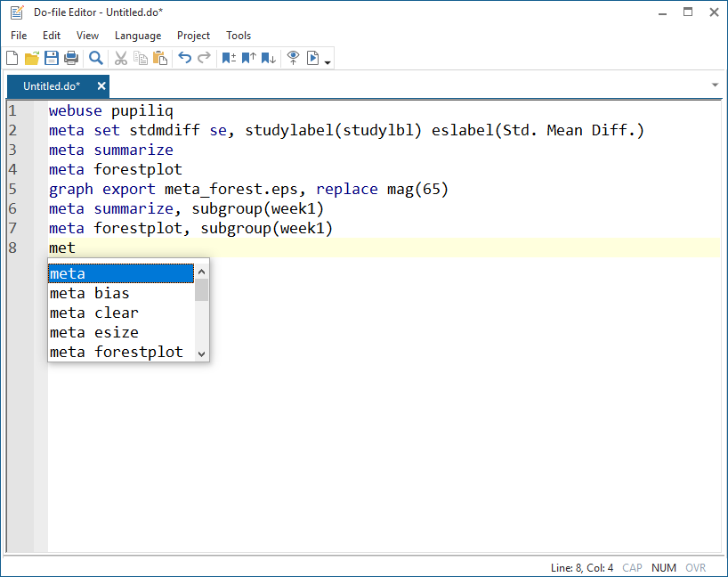Viewport: 728px width, 577px height.
Task: Click the OVR indicator in status bar
Action: click(x=695, y=568)
